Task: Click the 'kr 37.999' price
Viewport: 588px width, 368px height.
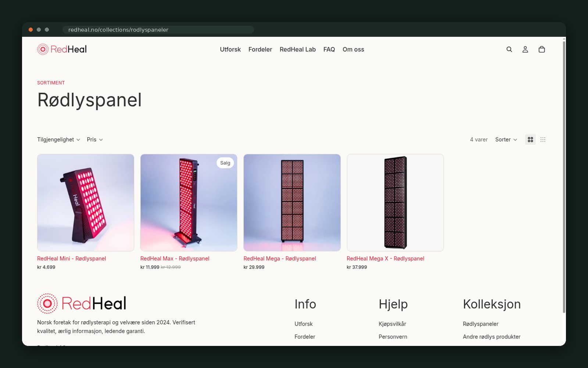Action: (x=357, y=267)
